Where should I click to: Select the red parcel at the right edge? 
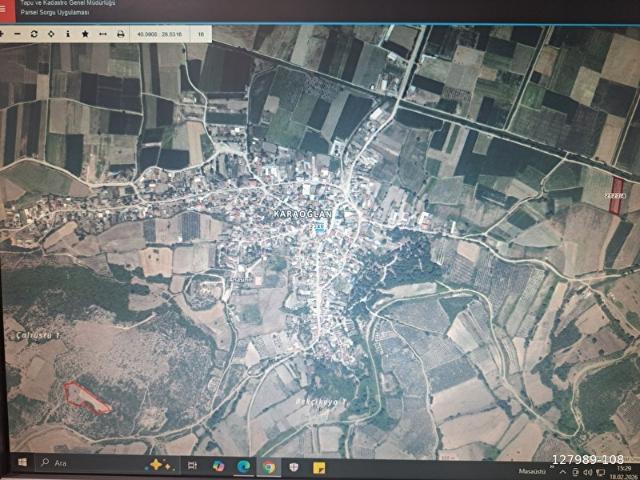tap(616, 196)
